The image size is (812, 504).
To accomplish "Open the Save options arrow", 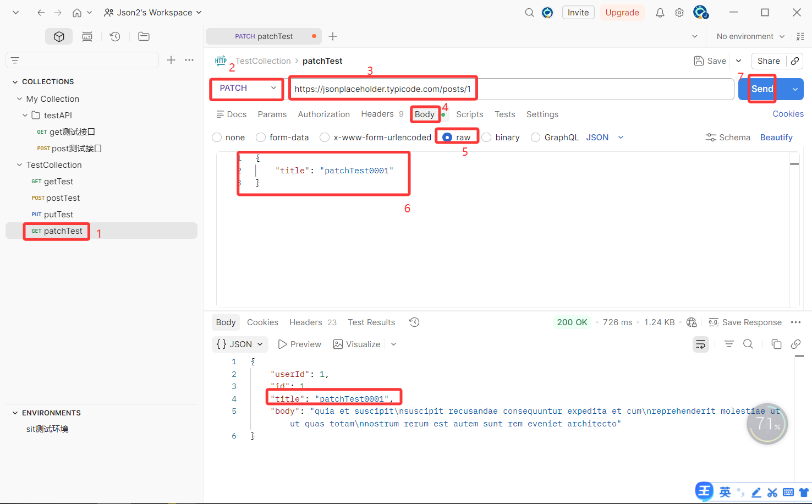I will 739,61.
